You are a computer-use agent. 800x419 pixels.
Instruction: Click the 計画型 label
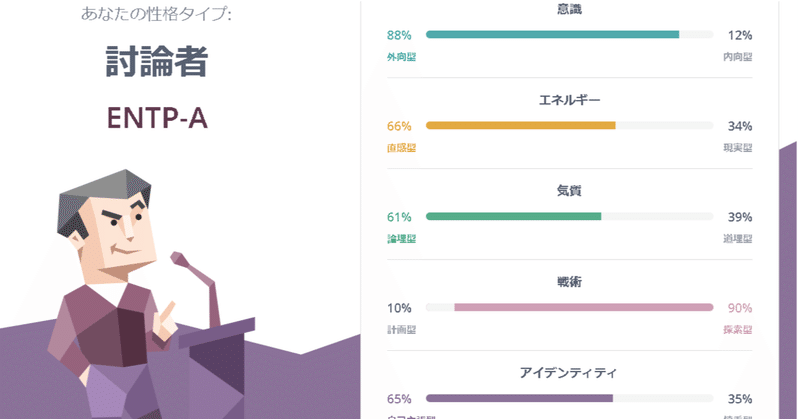401,329
